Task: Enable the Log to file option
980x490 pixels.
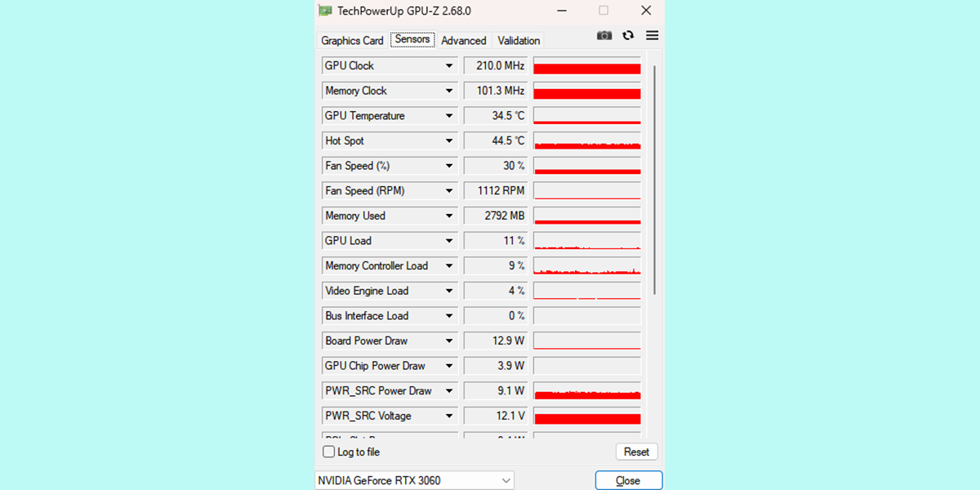Action: (328, 451)
